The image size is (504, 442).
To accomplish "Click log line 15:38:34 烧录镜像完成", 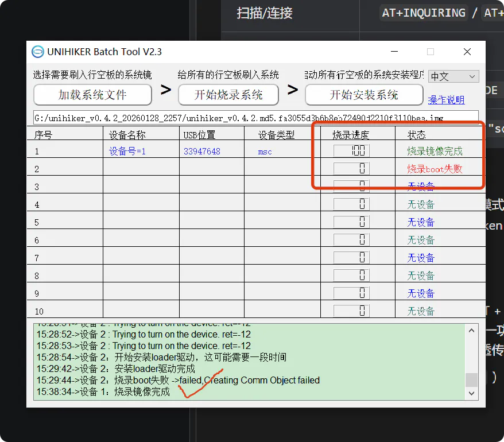I will (103, 392).
